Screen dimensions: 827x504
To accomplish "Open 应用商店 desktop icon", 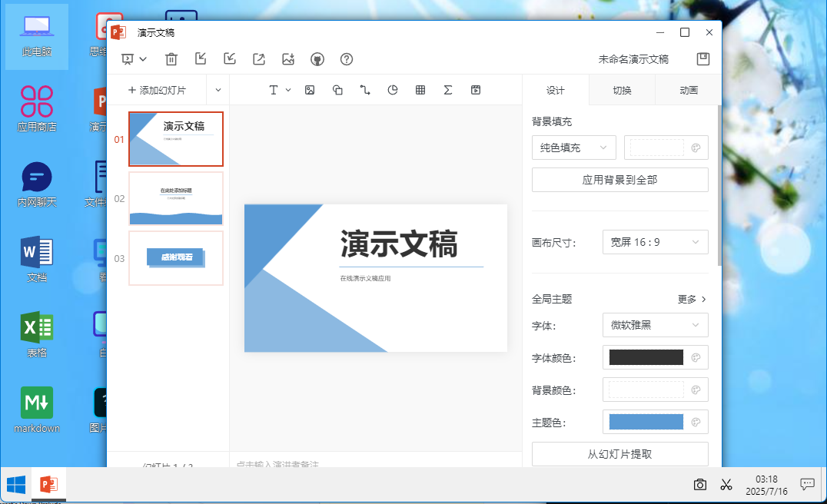I will pyautogui.click(x=37, y=108).
